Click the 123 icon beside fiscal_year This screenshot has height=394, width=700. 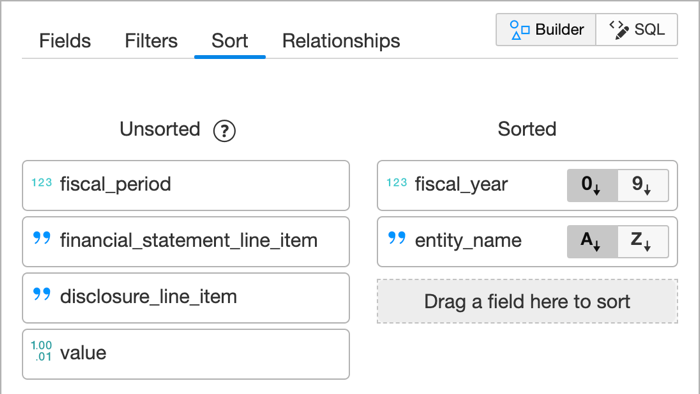coord(396,182)
